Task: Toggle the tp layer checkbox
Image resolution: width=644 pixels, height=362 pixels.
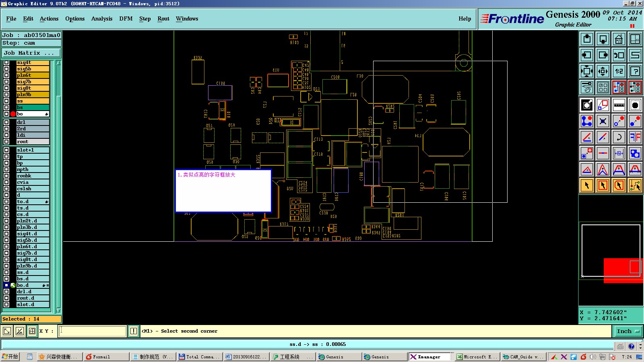Action: pyautogui.click(x=6, y=156)
